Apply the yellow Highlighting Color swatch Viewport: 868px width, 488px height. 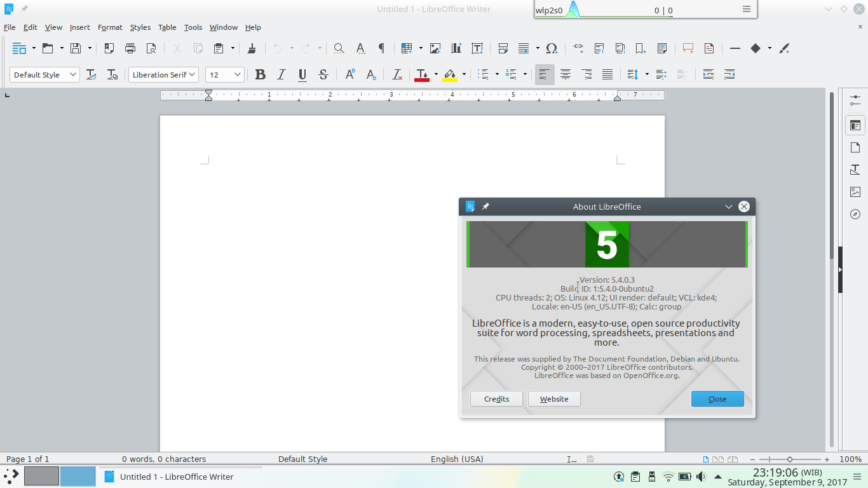click(x=450, y=75)
